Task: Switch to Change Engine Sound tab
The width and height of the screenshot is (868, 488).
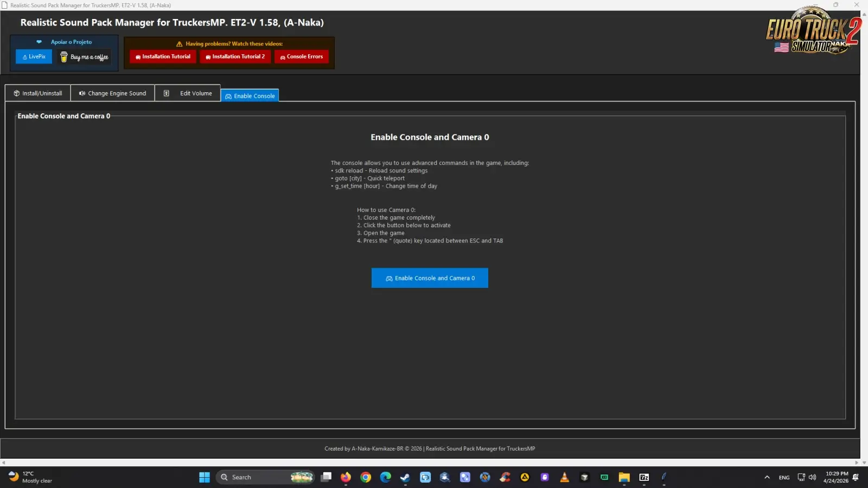Action: 112,93
